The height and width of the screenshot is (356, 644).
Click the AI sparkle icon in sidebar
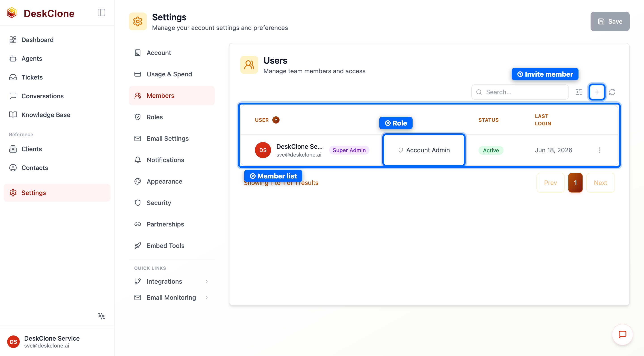102,316
